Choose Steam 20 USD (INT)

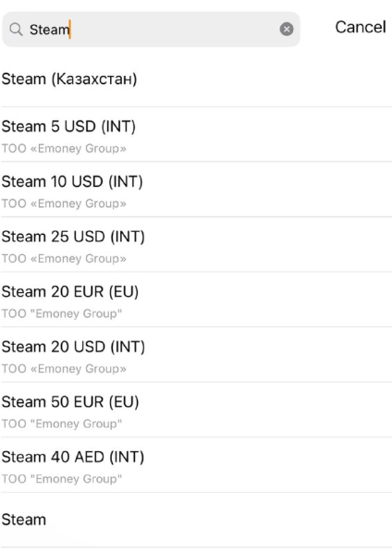pos(196,355)
